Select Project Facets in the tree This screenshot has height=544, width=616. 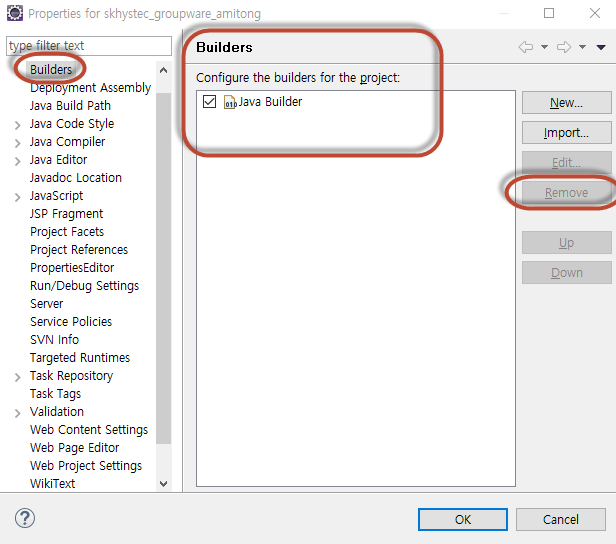(67, 232)
